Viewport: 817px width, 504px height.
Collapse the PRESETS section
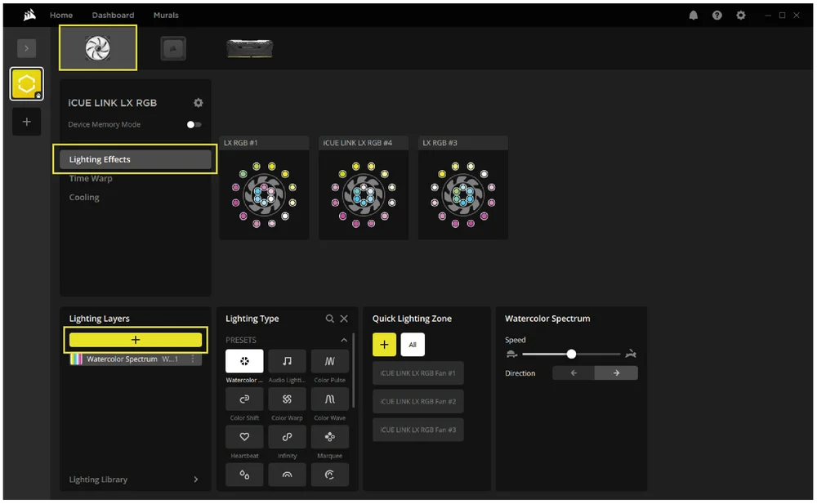344,340
